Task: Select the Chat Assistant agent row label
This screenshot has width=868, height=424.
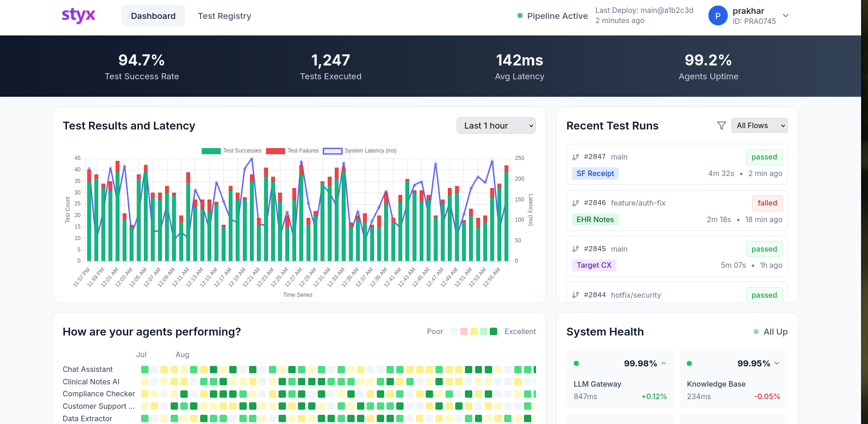Action: coord(88,369)
